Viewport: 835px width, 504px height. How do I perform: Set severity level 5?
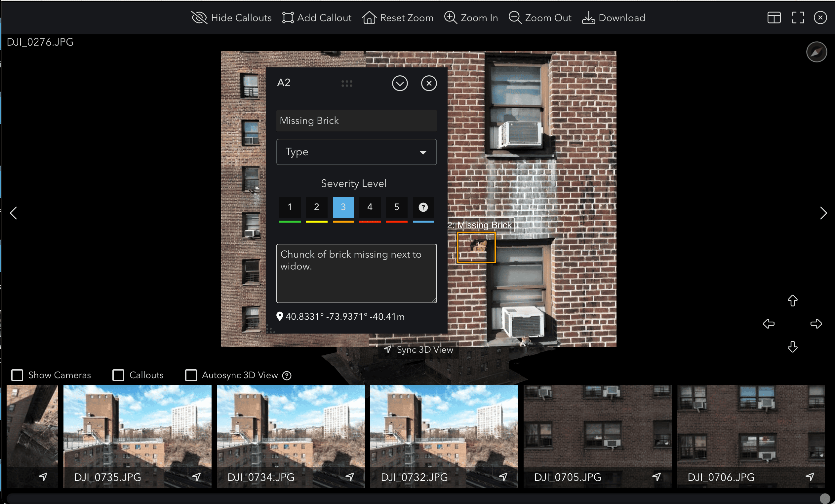click(396, 207)
